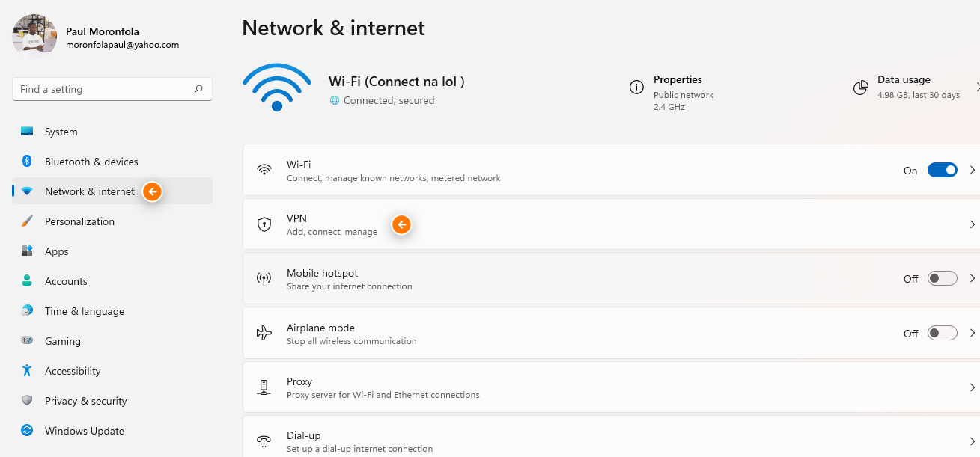Viewport: 980px width, 457px height.
Task: Enable the Mobile hotspot toggle
Action: 943,279
